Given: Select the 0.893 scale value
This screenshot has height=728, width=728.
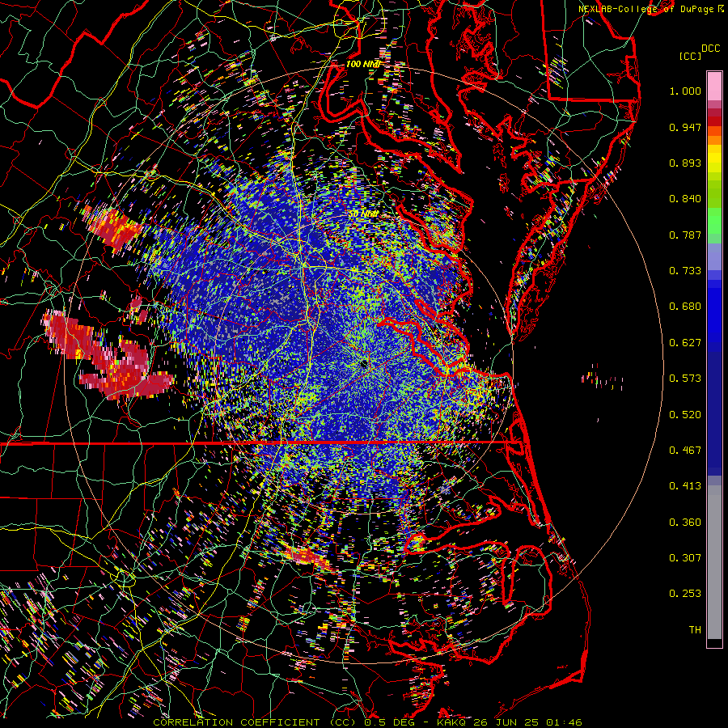Looking at the screenshot, I should click(685, 163).
